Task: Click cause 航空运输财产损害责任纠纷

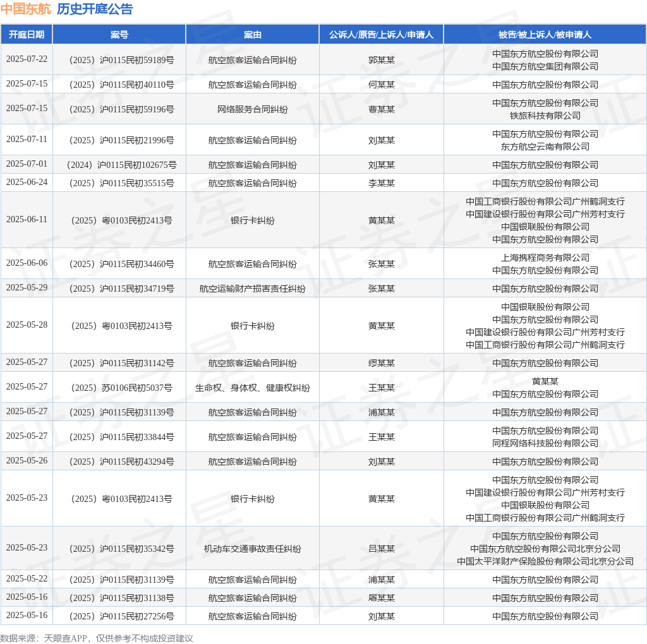Action: [x=253, y=289]
